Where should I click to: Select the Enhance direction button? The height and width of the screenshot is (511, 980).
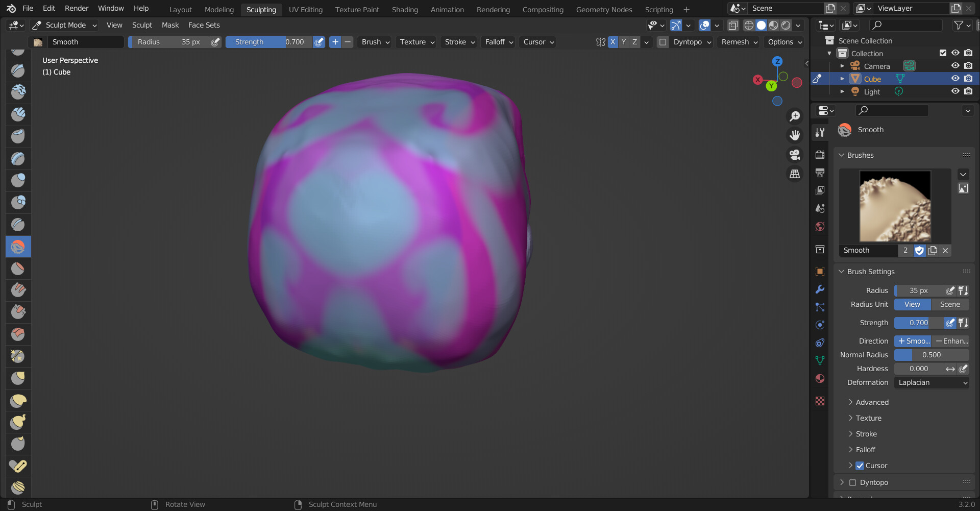coord(951,341)
